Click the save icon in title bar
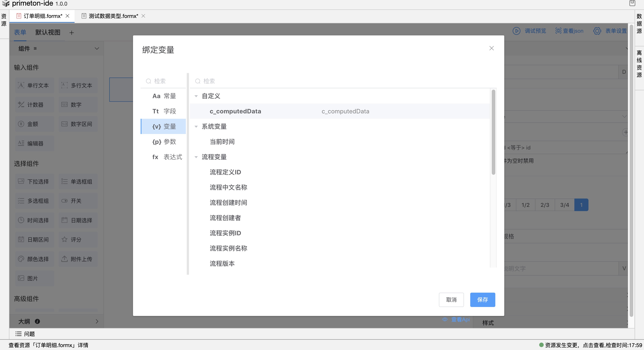This screenshot has width=644, height=350. [x=632, y=3]
